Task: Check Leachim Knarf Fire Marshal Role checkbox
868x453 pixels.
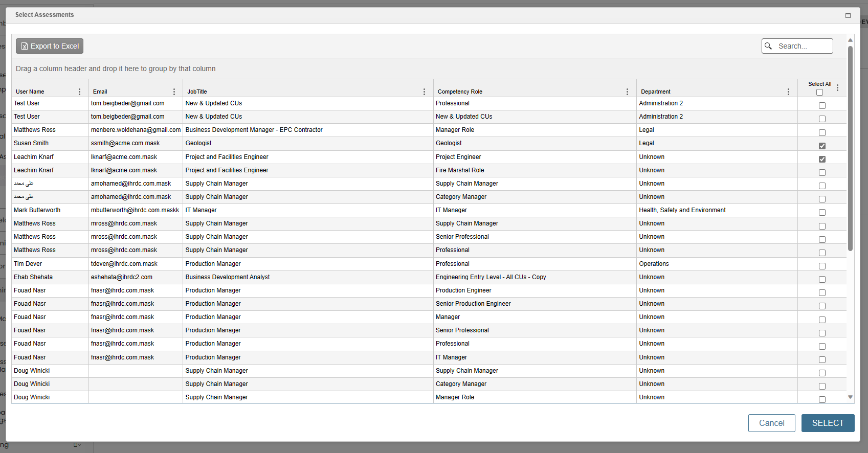Action: pyautogui.click(x=822, y=172)
